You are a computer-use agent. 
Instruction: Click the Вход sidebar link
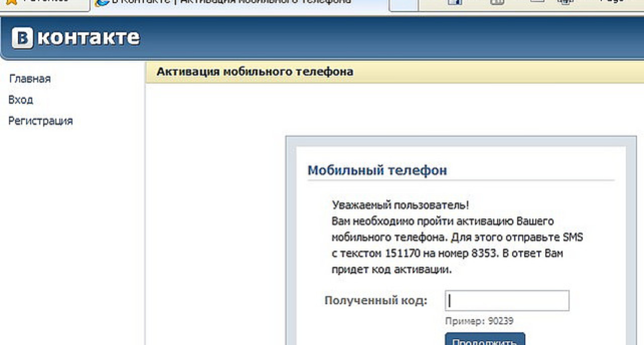[x=20, y=100]
